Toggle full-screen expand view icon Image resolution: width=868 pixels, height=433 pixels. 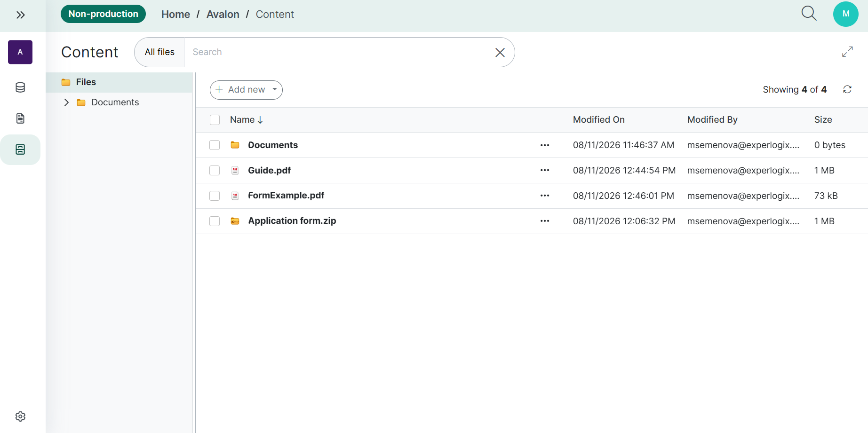(x=847, y=52)
